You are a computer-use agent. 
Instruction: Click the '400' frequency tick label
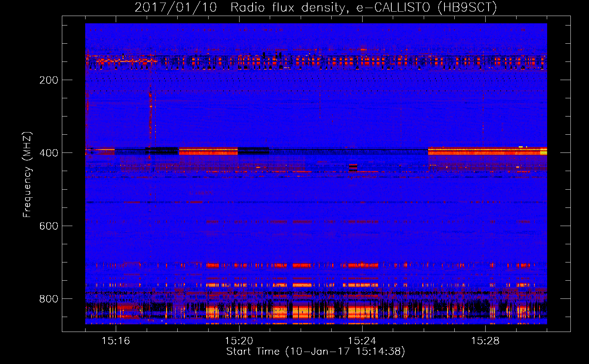[49, 153]
